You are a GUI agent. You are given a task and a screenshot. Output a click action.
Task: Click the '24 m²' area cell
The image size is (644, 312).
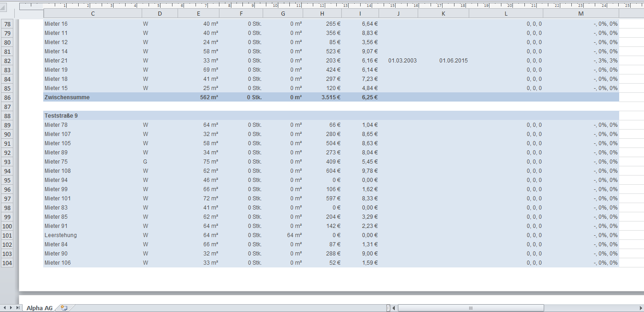[198, 42]
